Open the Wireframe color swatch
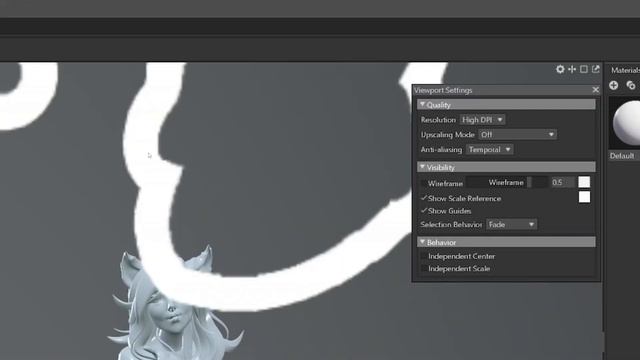 (584, 182)
